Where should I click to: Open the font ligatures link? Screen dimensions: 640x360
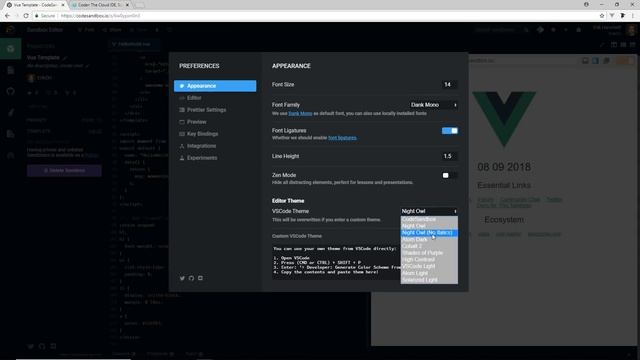pos(342,138)
